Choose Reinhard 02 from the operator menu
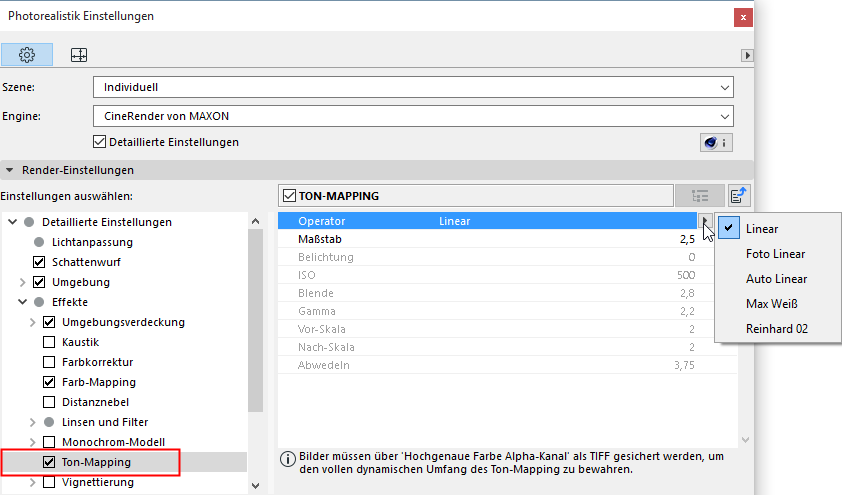 [x=778, y=329]
